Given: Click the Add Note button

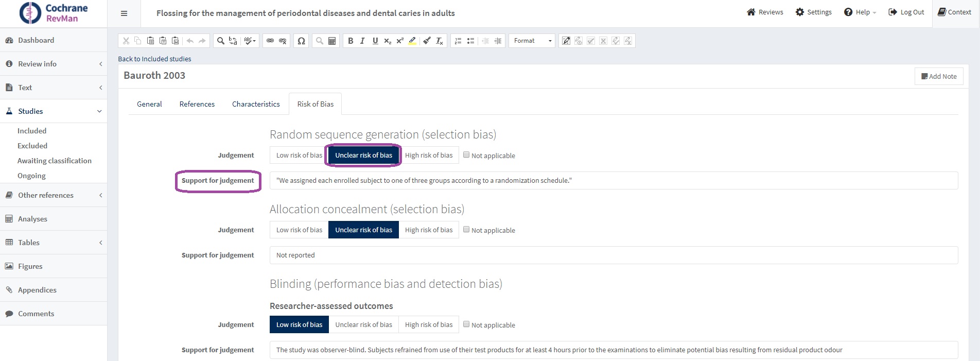Looking at the screenshot, I should click(x=939, y=76).
